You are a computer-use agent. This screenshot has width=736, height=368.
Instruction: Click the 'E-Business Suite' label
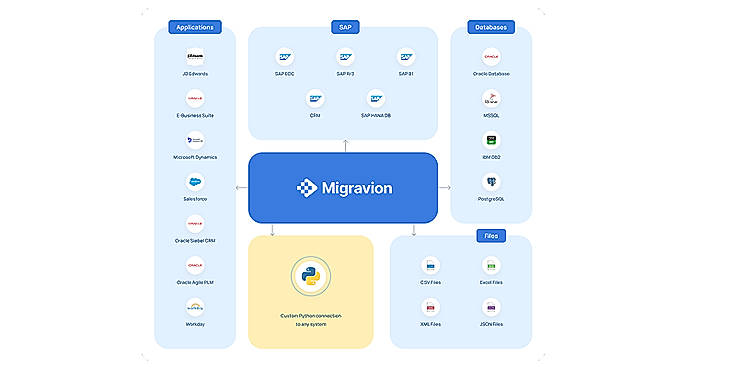coord(195,115)
